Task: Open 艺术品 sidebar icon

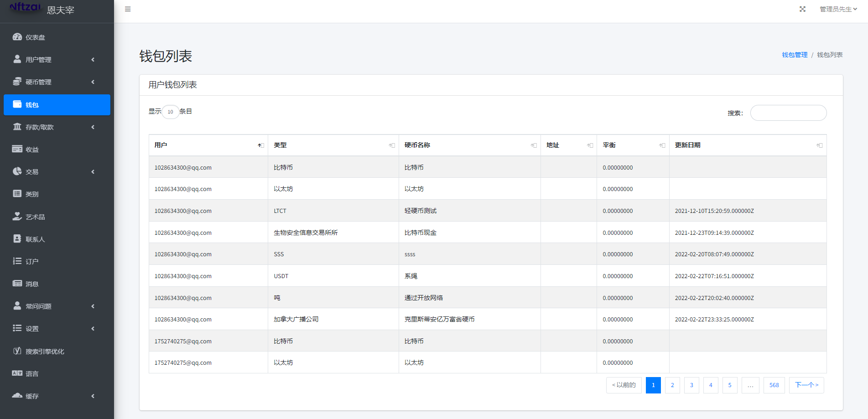Action: click(17, 217)
